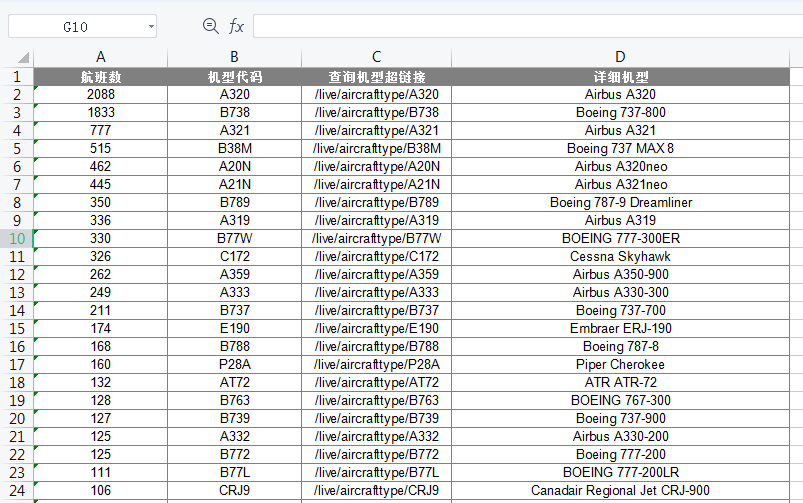Screen dimensions: 803x503
Task: Click aircraft code cell AT72
Action: [235, 383]
